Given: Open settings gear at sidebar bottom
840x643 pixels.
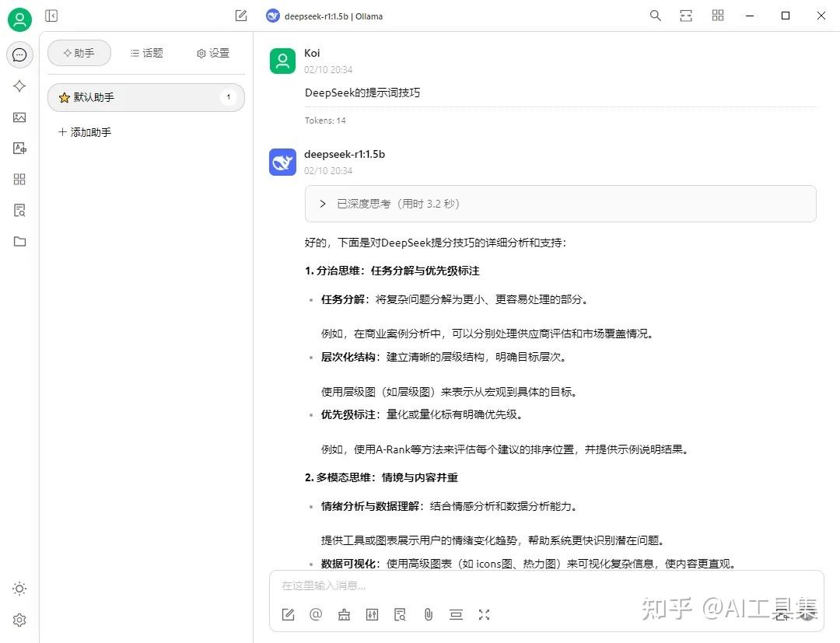Looking at the screenshot, I should click(x=19, y=620).
